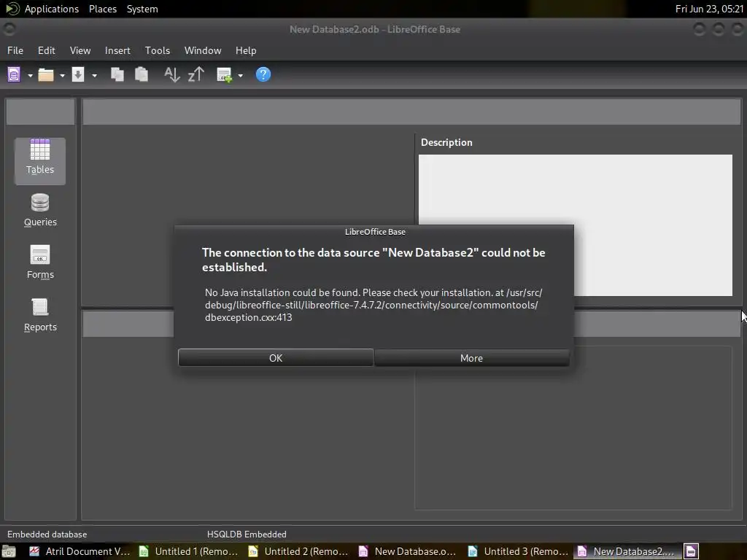Switch to Atril Document Viewer taskbar item
The height and width of the screenshot is (560, 747).
coord(80,551)
